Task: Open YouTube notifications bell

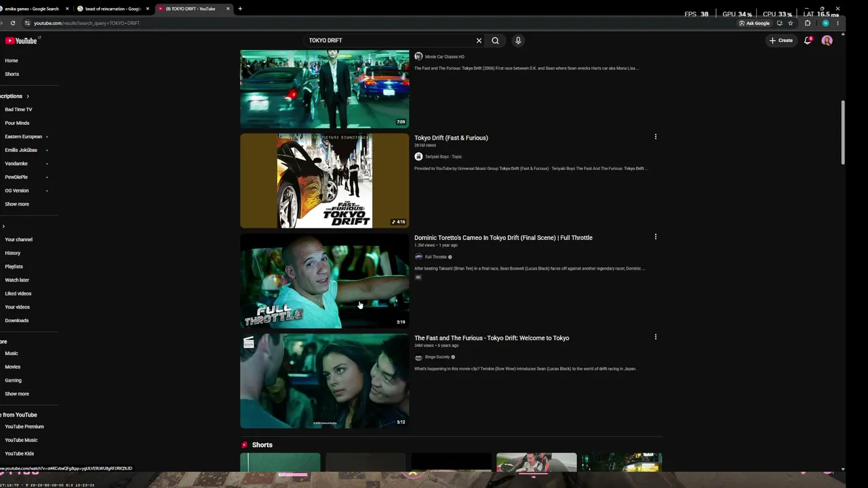Action: click(x=808, y=41)
